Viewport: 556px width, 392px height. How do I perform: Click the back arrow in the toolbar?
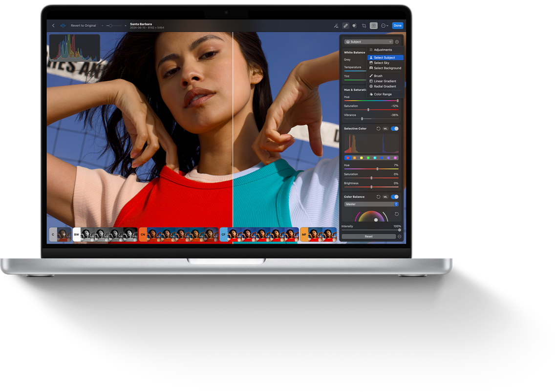(53, 25)
